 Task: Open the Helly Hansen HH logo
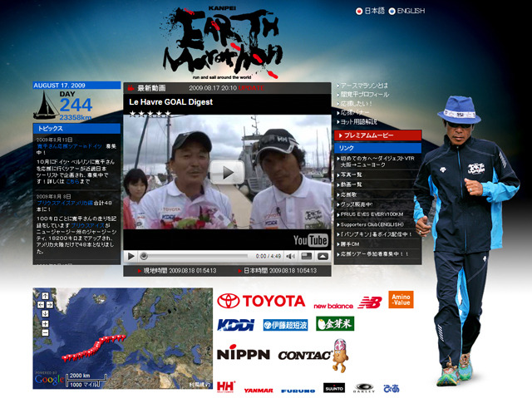pyautogui.click(x=225, y=387)
